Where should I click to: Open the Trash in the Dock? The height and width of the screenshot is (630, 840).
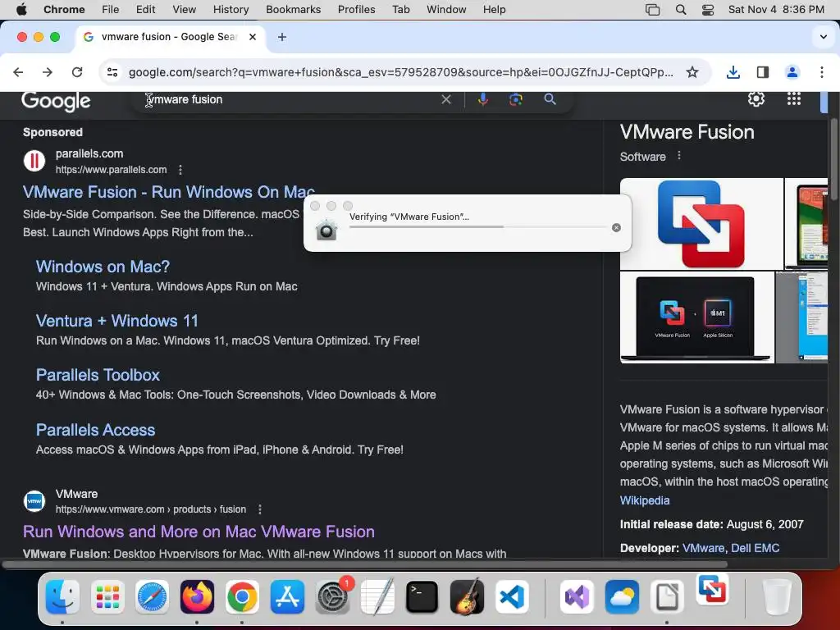click(776, 597)
